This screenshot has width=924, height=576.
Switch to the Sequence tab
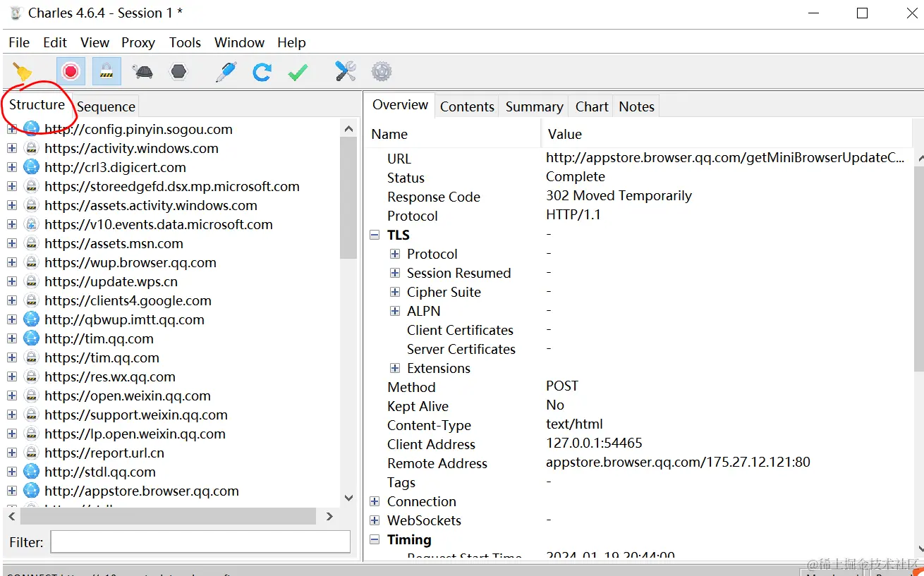[x=106, y=106]
